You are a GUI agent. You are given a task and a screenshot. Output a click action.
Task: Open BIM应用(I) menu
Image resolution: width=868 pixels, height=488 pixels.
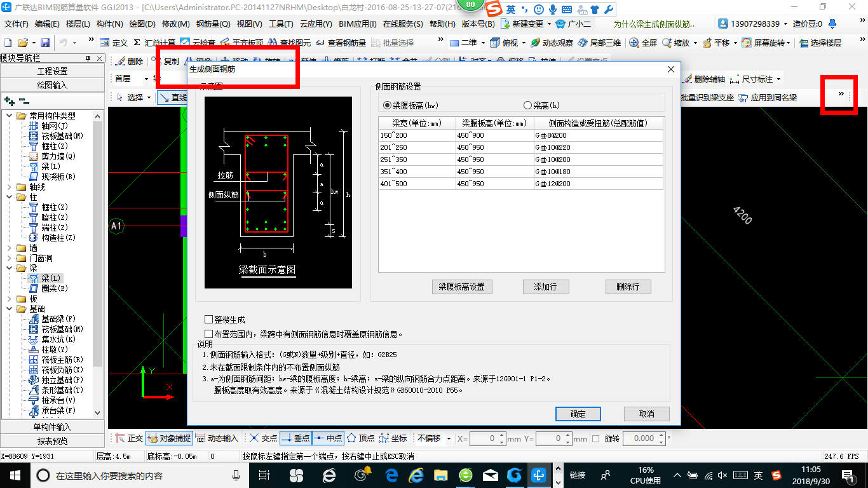point(358,24)
